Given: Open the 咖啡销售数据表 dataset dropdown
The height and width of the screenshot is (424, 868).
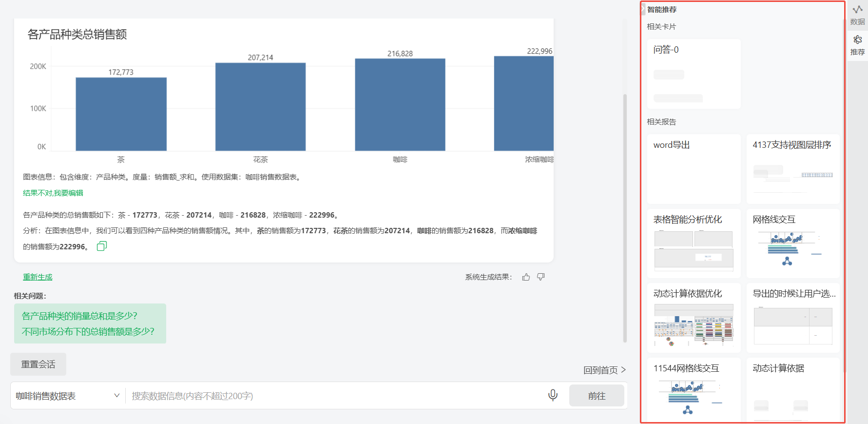Looking at the screenshot, I should click(x=68, y=396).
